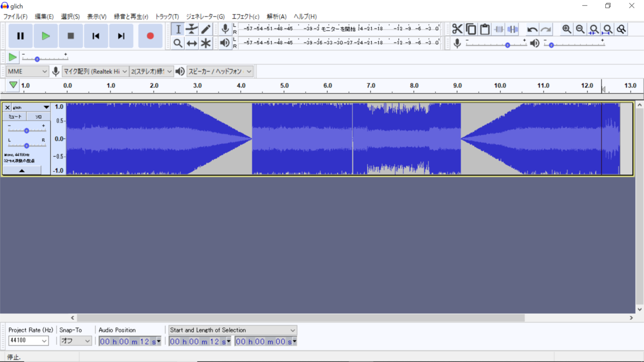This screenshot has height=362, width=644.
Task: Click the green timeline pin at ruler start
Action: coord(13,85)
